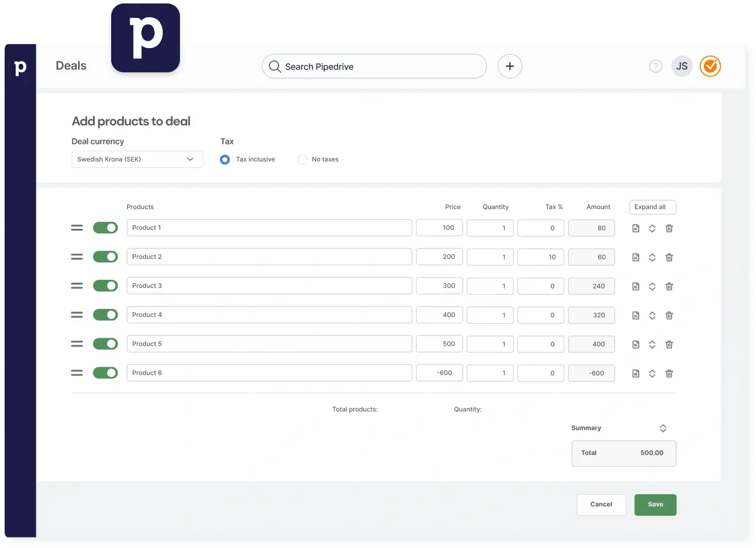Click the drag handle for Product 5
Image resolution: width=756 pixels, height=548 pixels.
(77, 344)
